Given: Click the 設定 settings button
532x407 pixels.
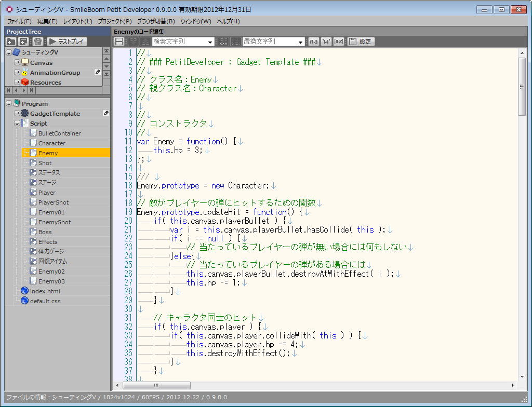Looking at the screenshot, I should tap(361, 42).
